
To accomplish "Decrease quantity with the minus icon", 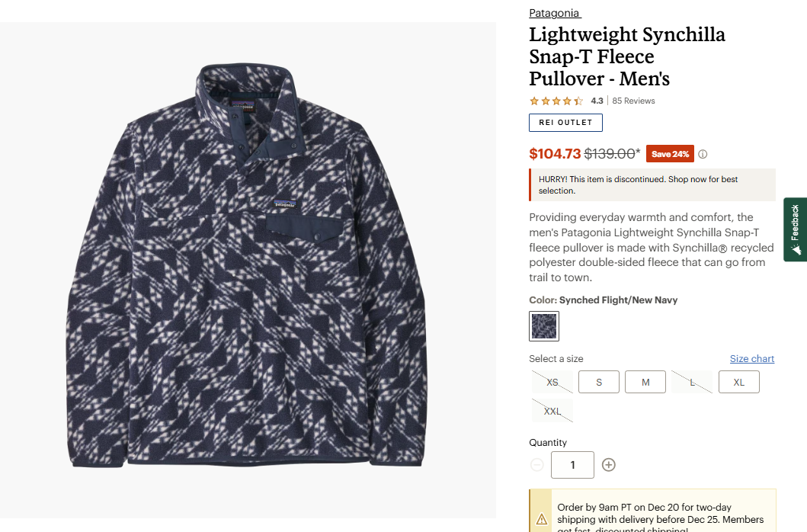I will pyautogui.click(x=537, y=465).
